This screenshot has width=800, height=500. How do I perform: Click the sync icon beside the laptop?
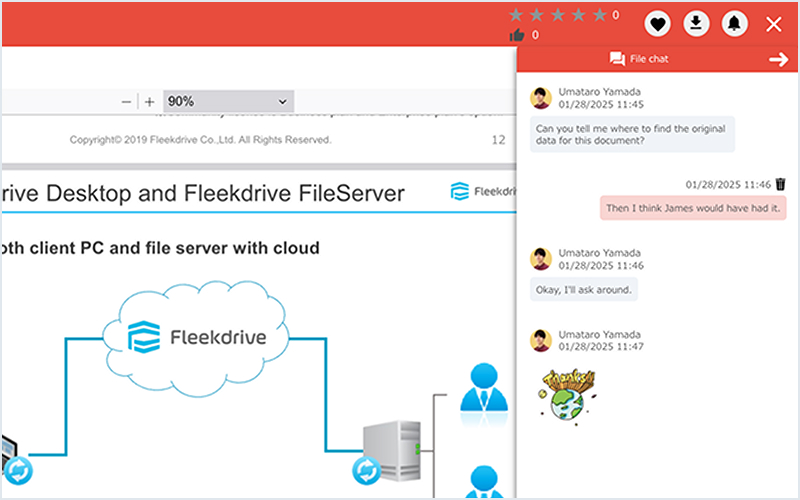[18, 470]
